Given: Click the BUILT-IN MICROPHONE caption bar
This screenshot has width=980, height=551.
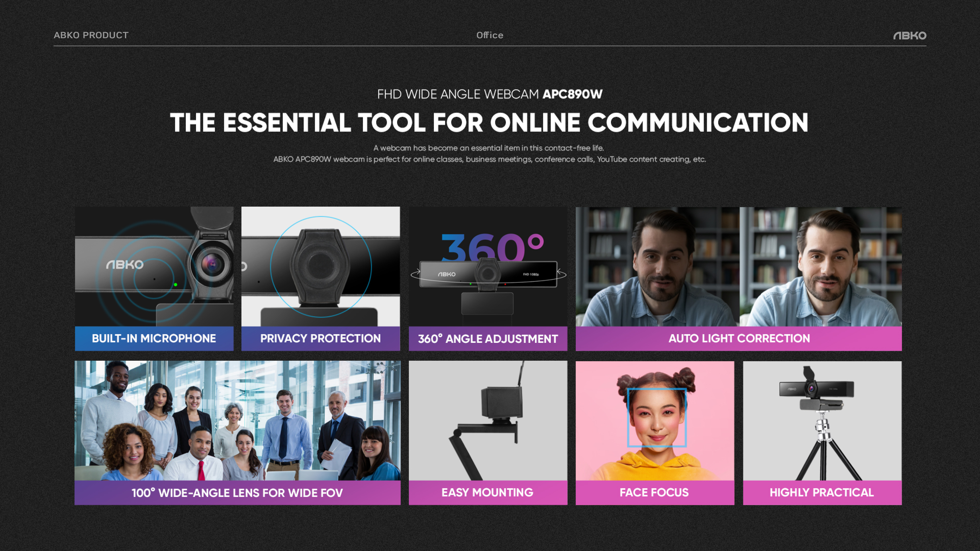Looking at the screenshot, I should click(154, 338).
